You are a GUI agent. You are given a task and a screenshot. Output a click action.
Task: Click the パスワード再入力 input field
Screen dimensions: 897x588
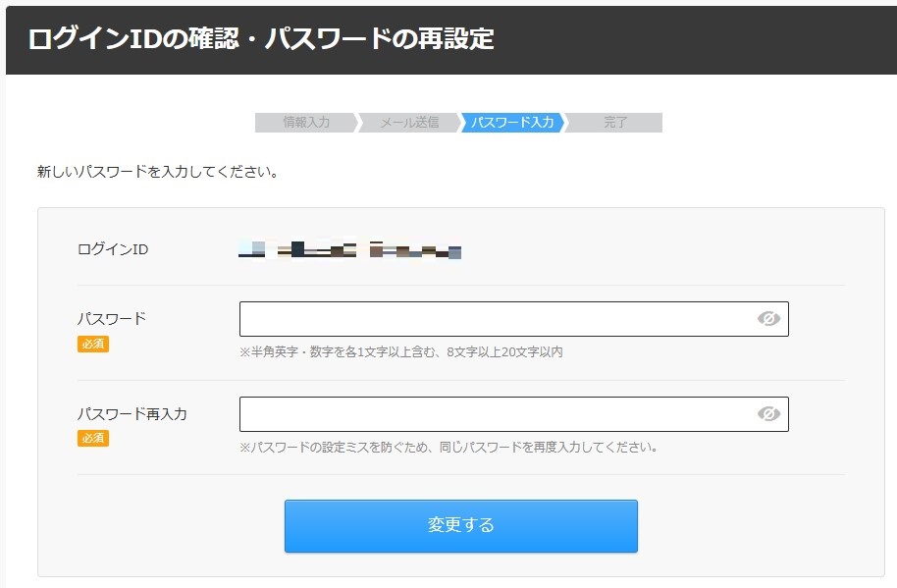coord(513,414)
